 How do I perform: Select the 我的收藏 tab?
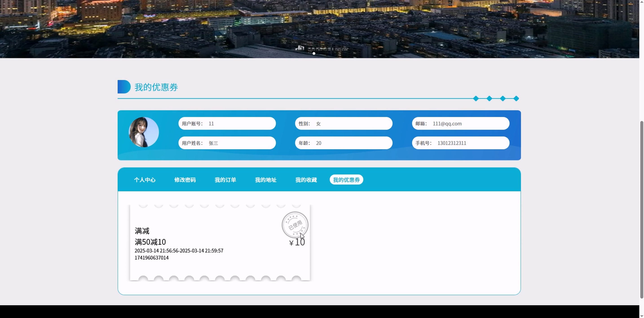coord(306,180)
